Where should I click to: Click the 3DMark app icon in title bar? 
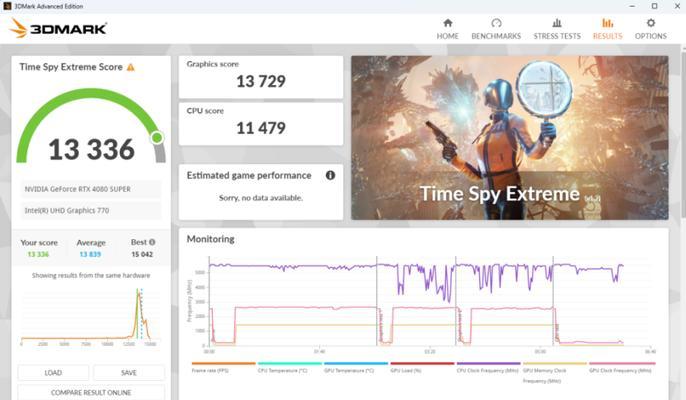pyautogui.click(x=7, y=6)
